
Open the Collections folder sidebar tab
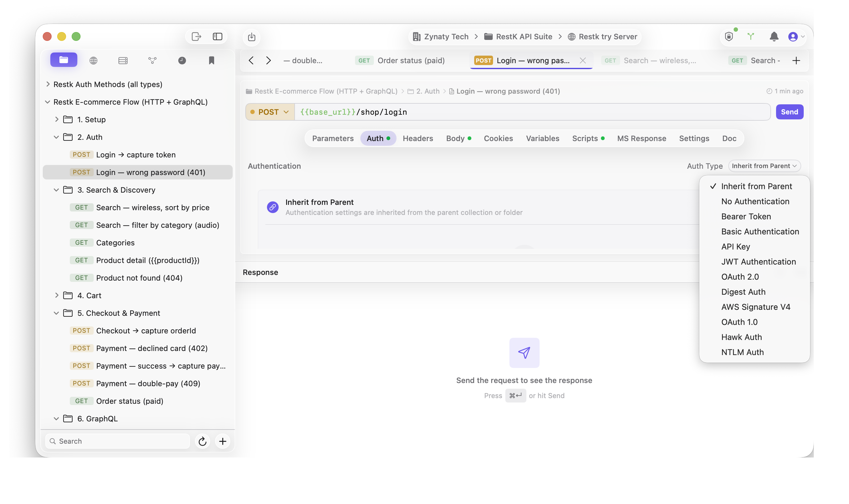coord(64,60)
